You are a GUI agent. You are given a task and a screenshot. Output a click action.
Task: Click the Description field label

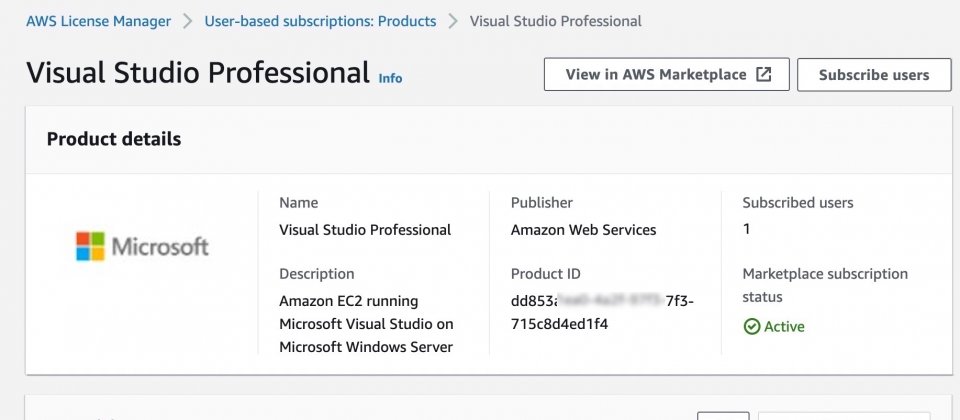pyautogui.click(x=317, y=274)
